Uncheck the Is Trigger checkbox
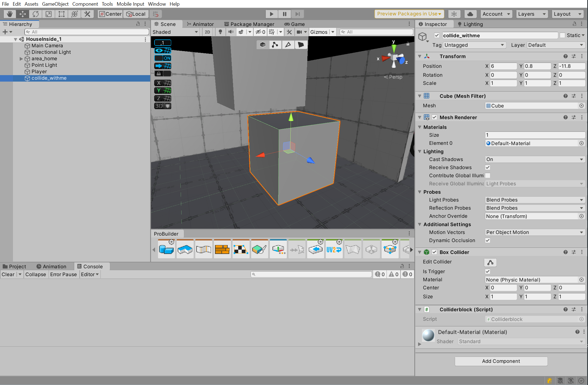Image resolution: width=588 pixels, height=385 pixels. 488,272
